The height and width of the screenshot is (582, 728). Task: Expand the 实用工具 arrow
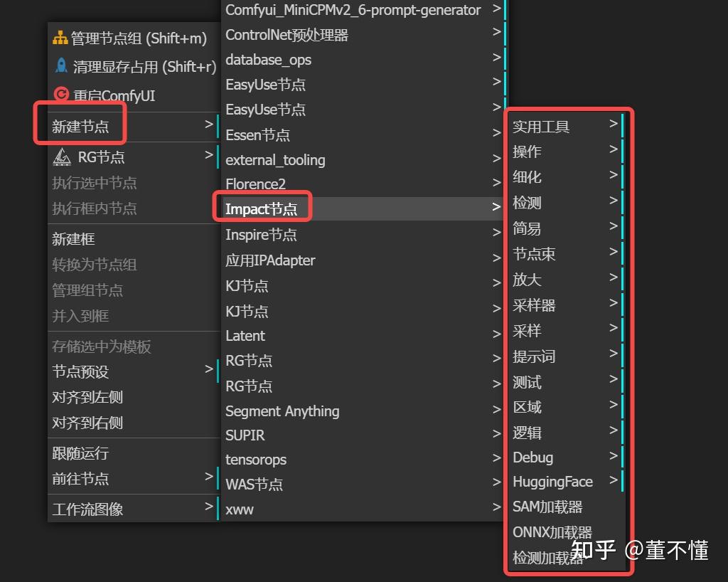614,124
